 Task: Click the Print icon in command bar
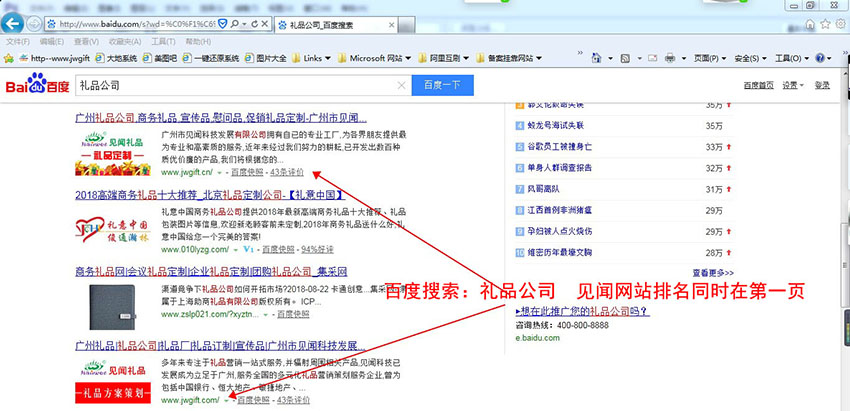click(670, 58)
